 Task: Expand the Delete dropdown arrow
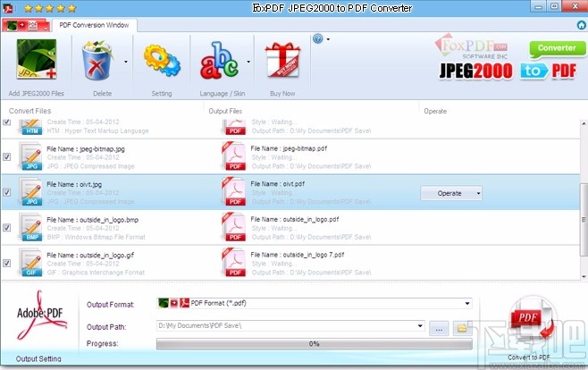point(126,62)
